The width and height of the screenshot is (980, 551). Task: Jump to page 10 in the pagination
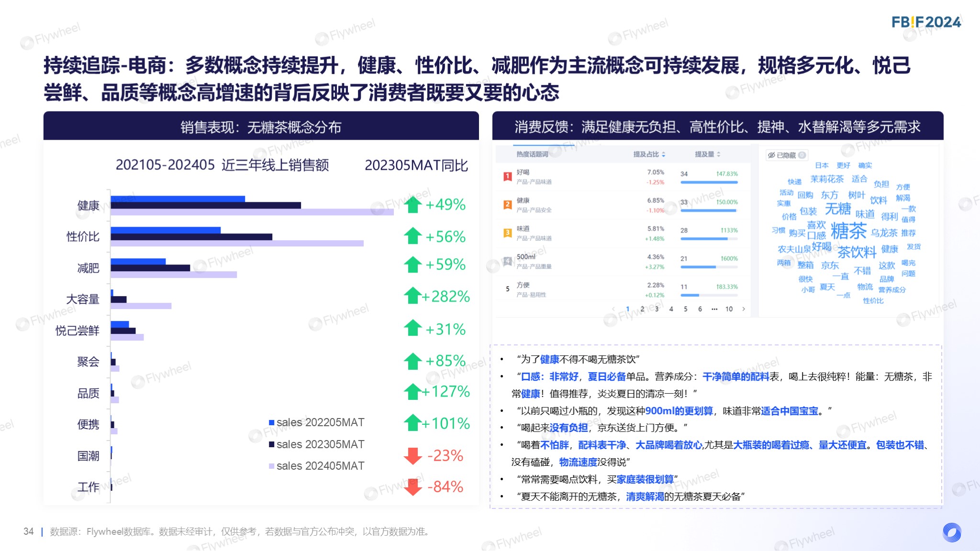pos(729,309)
